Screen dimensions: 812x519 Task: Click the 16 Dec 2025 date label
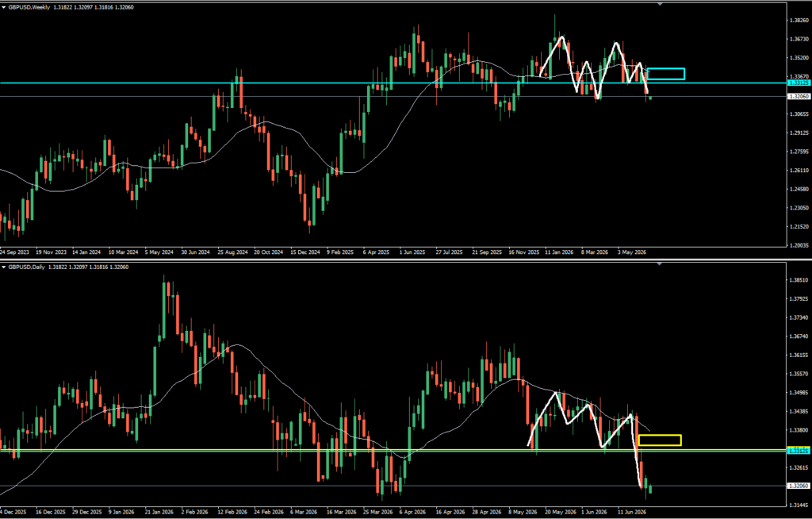(x=51, y=512)
